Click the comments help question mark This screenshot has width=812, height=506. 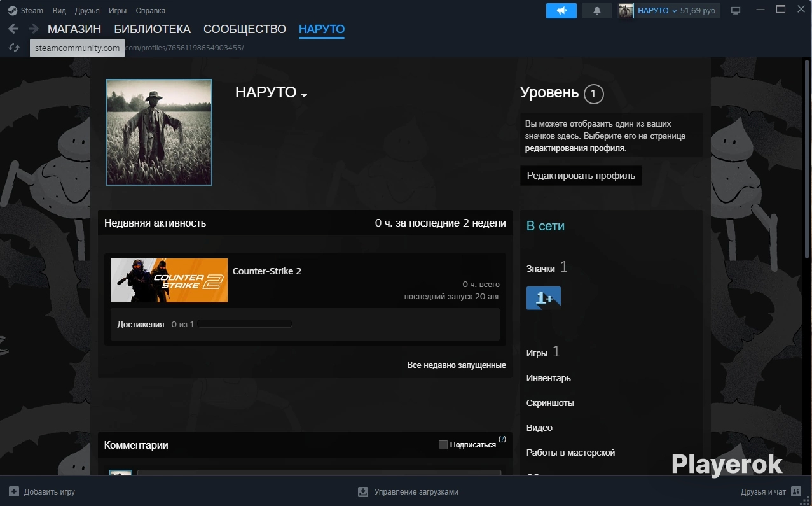[x=502, y=439]
